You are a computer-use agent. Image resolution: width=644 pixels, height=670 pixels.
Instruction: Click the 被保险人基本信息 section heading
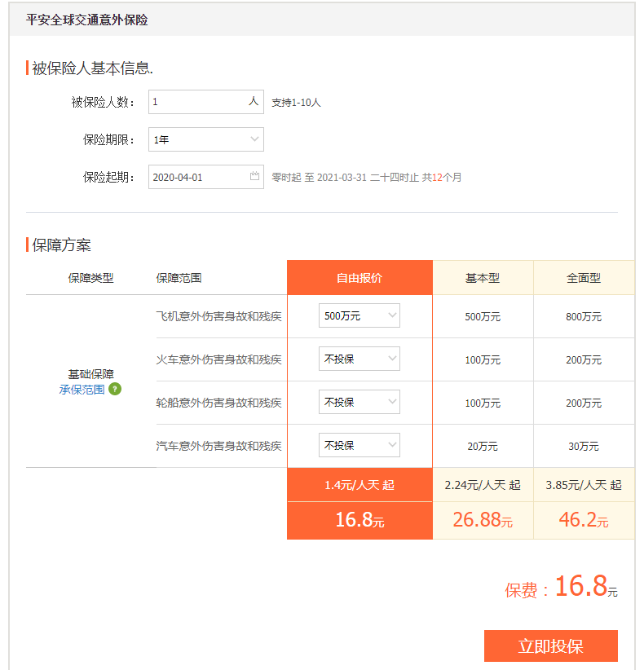tap(92, 68)
